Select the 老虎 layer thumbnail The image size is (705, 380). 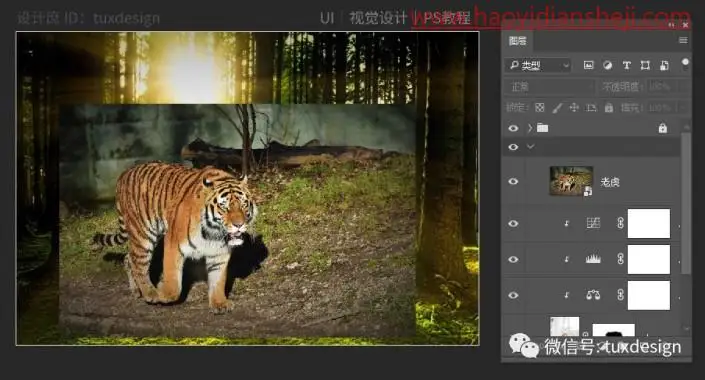[571, 181]
